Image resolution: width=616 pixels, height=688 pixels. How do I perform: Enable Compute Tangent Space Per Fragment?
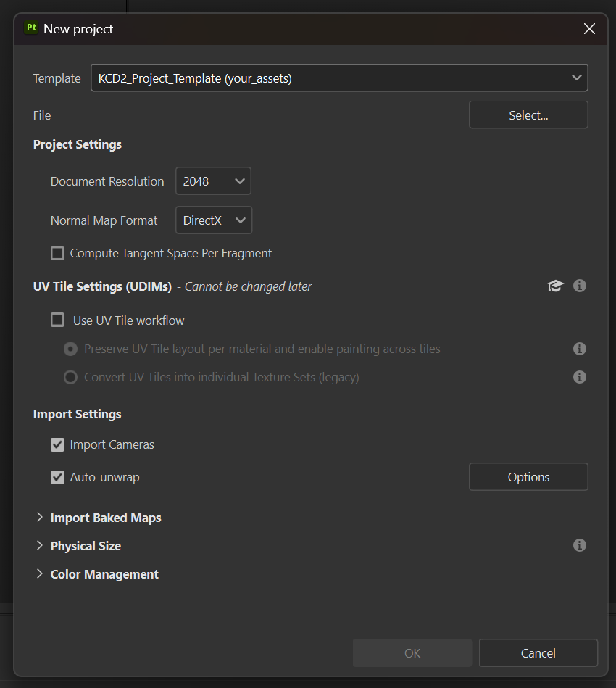coord(57,253)
